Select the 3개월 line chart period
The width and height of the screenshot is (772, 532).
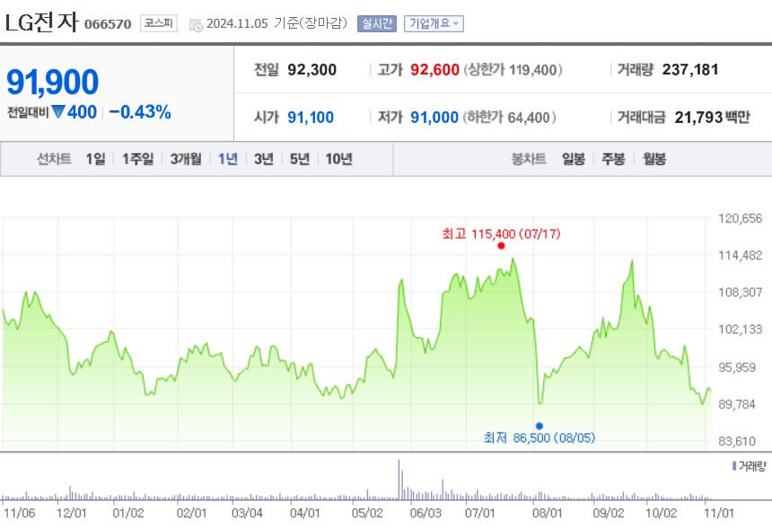(x=186, y=159)
